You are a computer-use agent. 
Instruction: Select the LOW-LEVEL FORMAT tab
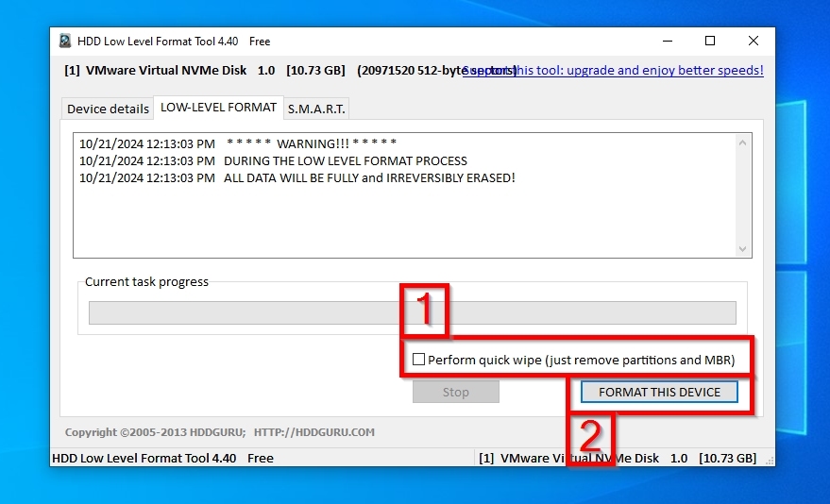(218, 108)
